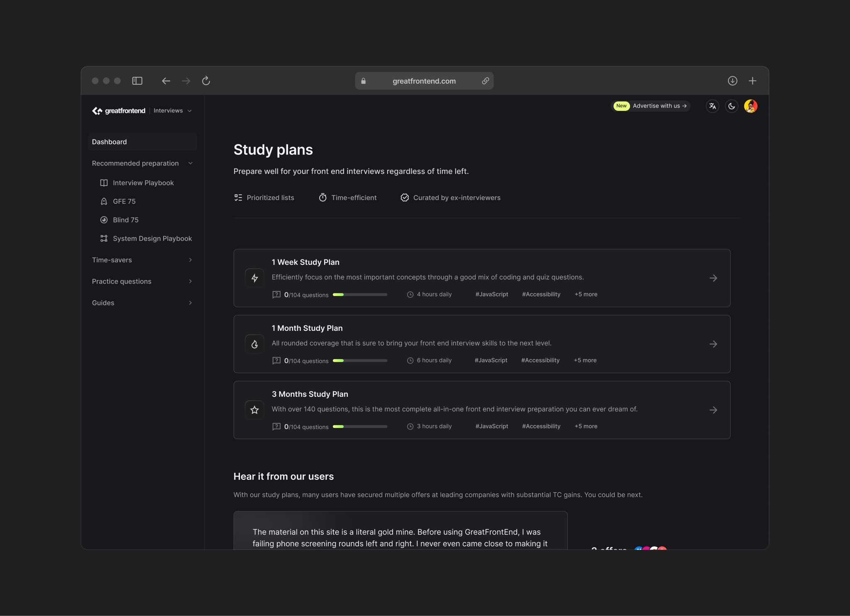Click the System Design Playbook diagram icon

click(104, 239)
